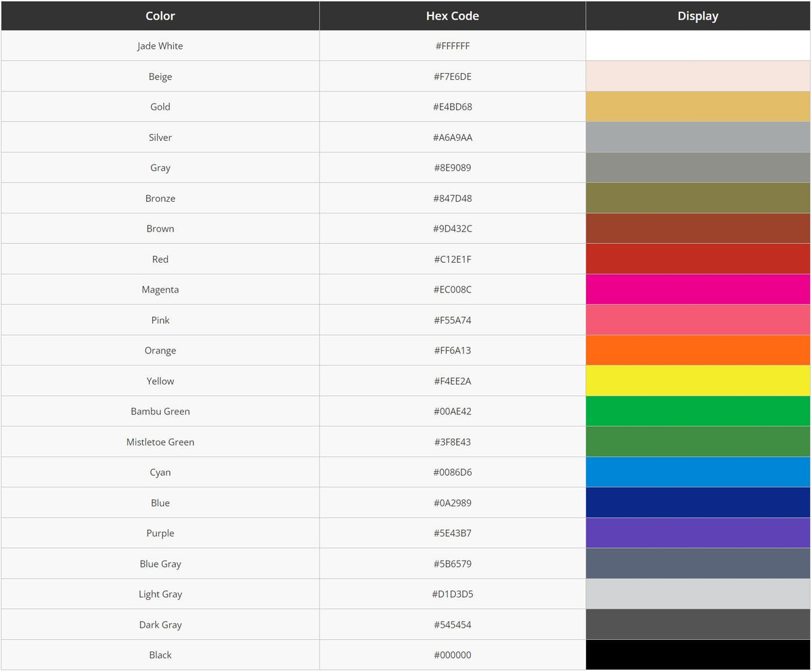Click the Beige color swatch
The width and height of the screenshot is (812, 671).
[698, 77]
